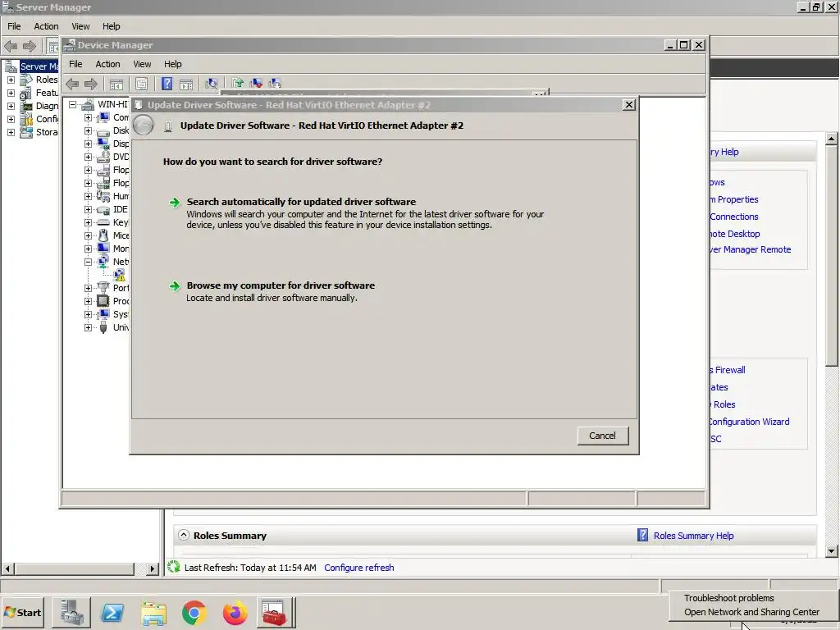This screenshot has width=840, height=630.
Task: Click the Firewall link in Server Manager
Action: (x=728, y=370)
